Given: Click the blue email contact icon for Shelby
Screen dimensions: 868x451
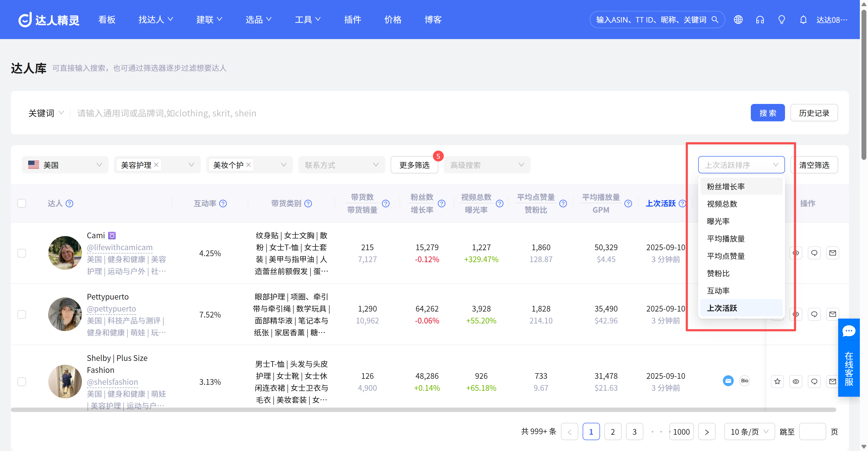Looking at the screenshot, I should click(728, 381).
